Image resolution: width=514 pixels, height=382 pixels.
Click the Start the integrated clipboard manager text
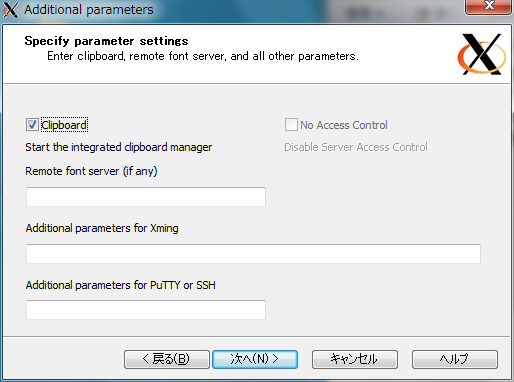point(119,147)
